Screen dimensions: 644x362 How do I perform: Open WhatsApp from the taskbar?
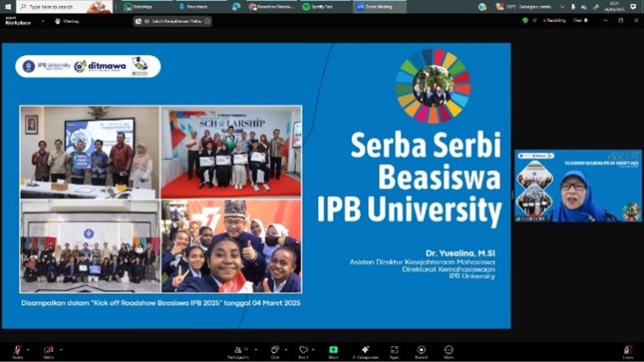pos(141,6)
